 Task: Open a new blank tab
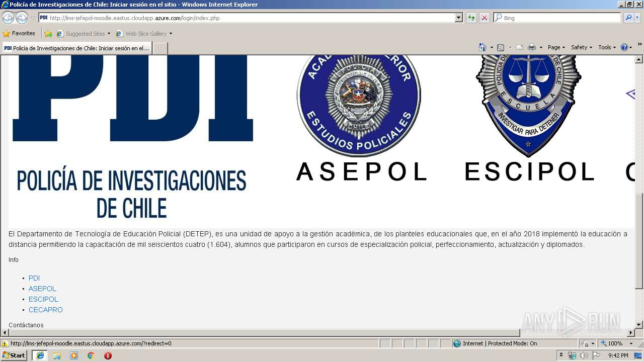point(160,48)
